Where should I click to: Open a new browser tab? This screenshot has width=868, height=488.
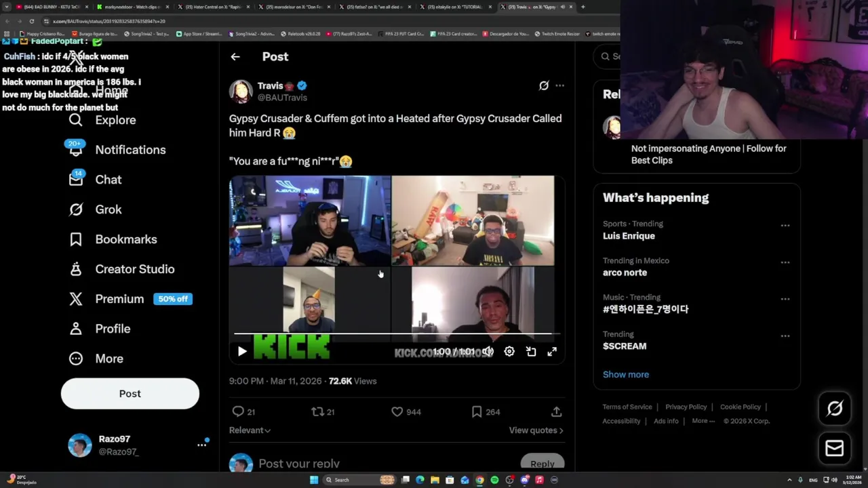(x=583, y=7)
